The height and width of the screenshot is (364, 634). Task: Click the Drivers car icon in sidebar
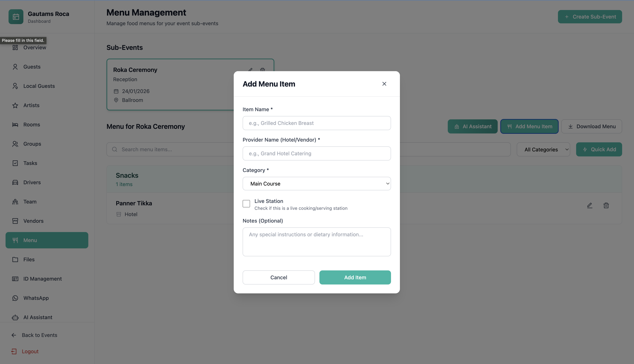pos(15,183)
